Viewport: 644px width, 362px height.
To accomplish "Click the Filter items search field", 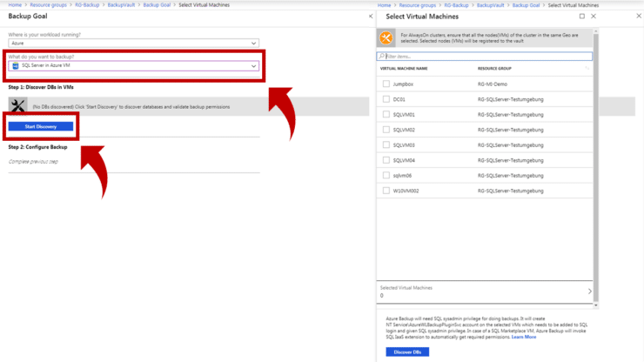I will [484, 57].
